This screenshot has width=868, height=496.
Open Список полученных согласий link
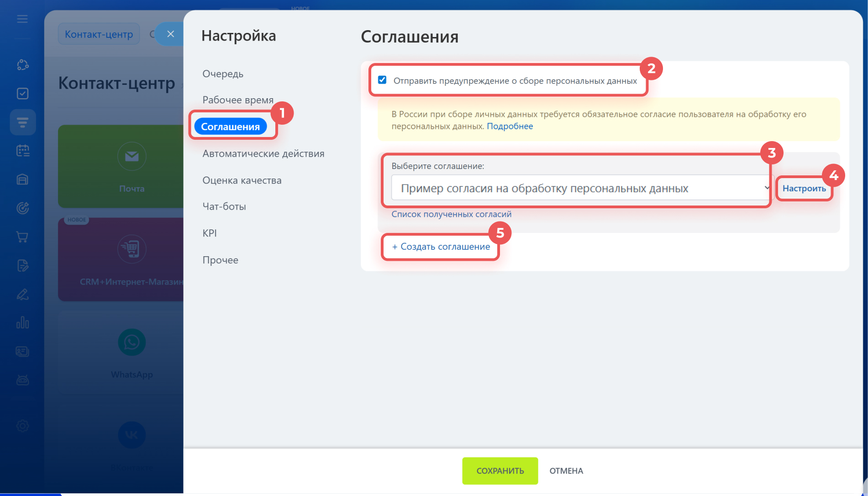point(451,214)
